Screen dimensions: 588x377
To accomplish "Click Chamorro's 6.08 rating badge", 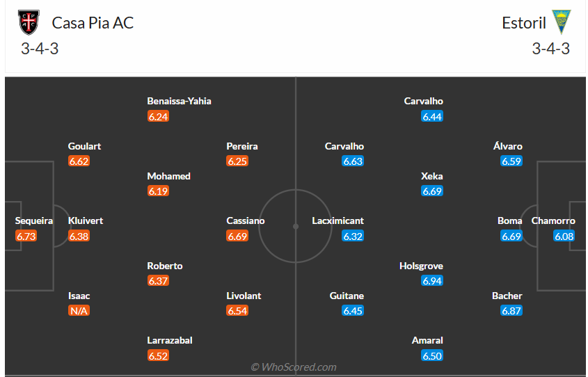I will point(564,236).
